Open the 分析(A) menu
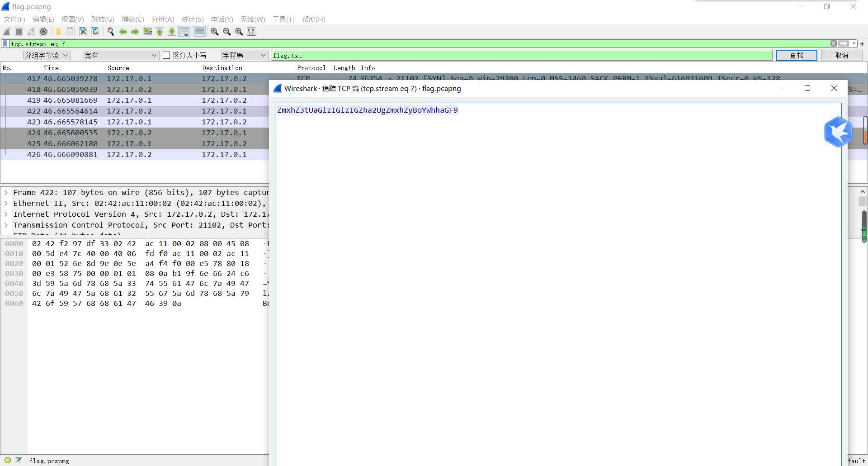Viewport: 868px width, 466px height. point(162,19)
